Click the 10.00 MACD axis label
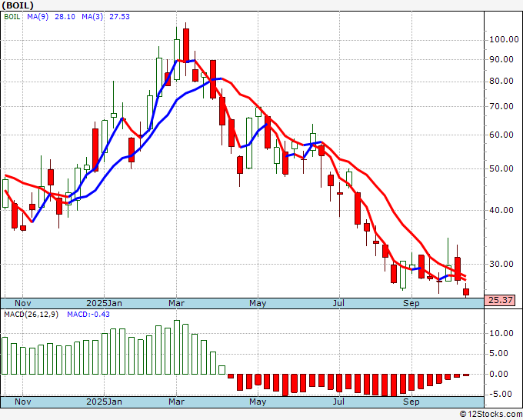The image size is (523, 420). tap(501, 334)
